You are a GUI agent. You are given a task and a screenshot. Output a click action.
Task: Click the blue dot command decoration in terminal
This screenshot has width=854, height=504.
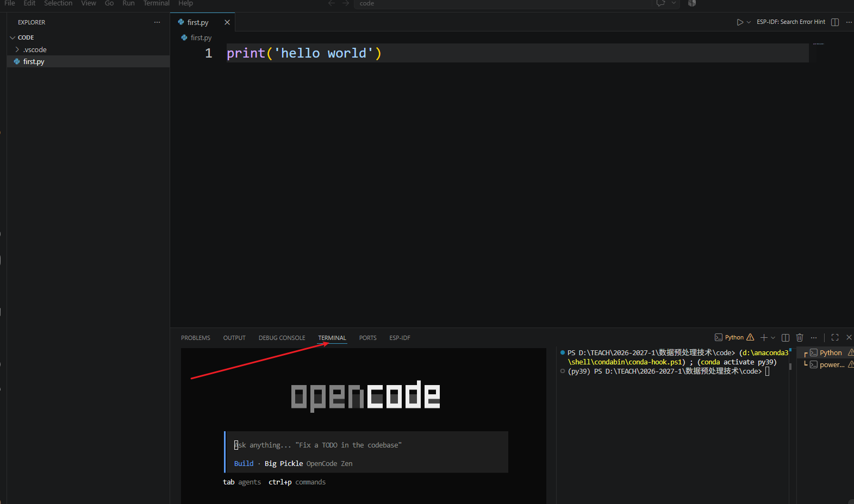[x=563, y=352]
